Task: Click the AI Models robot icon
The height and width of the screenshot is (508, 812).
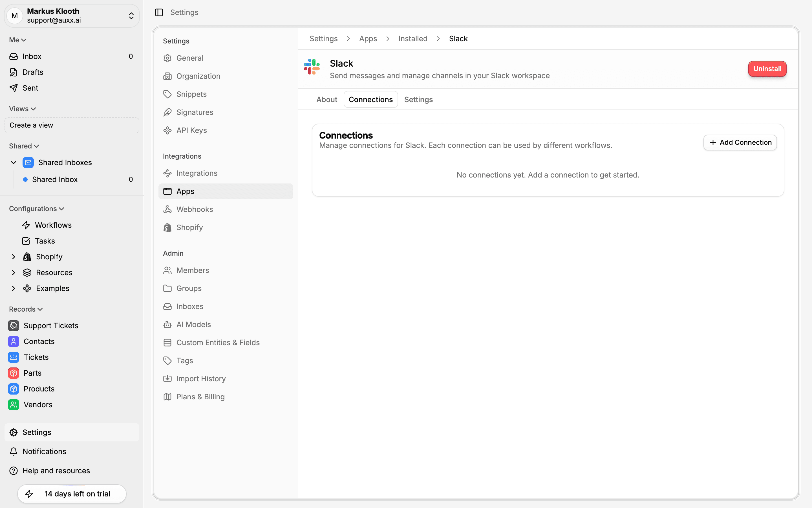Action: coord(167,325)
